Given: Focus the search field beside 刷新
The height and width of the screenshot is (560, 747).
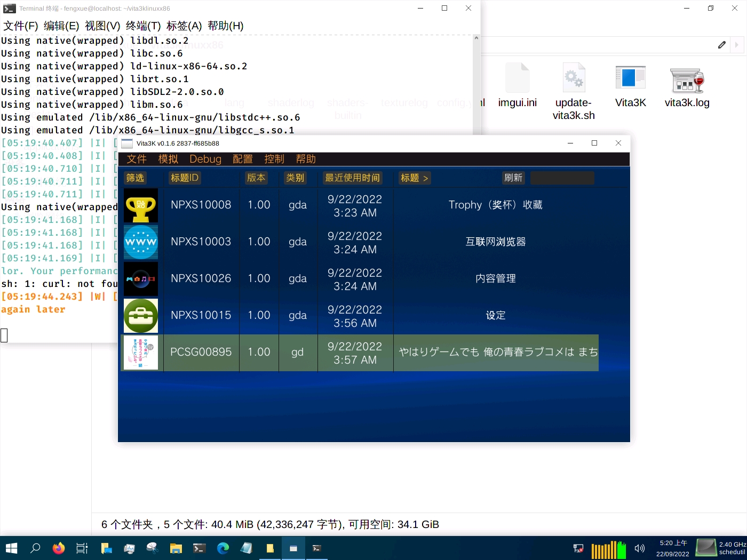Looking at the screenshot, I should pyautogui.click(x=562, y=178).
